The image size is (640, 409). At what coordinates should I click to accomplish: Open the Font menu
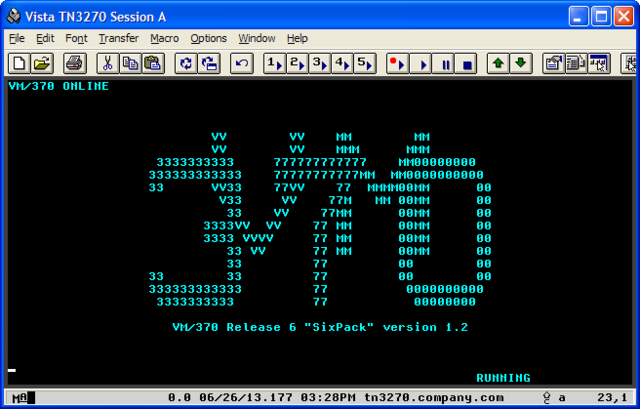coord(76,38)
